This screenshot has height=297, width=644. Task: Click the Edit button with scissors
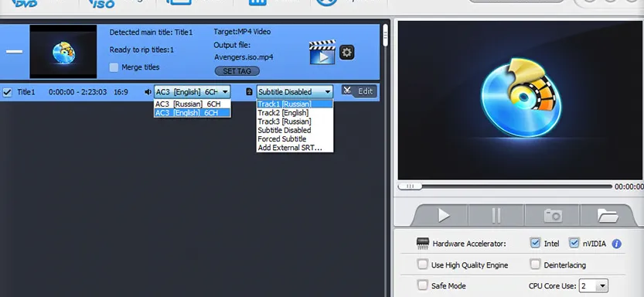click(359, 91)
